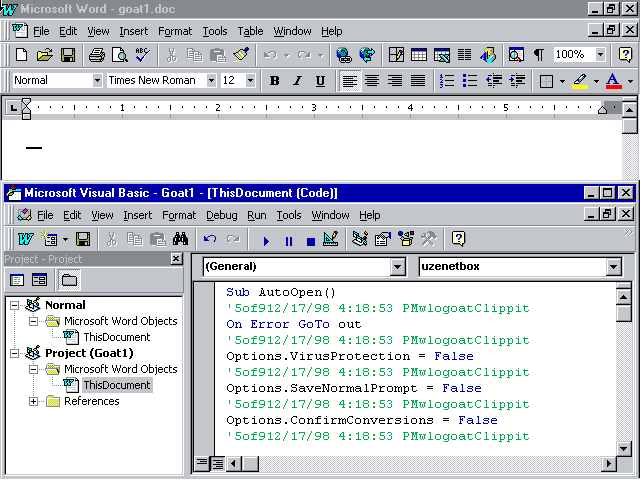
Task: Click the code window vertical scrollbar thumb
Action: coord(624,313)
